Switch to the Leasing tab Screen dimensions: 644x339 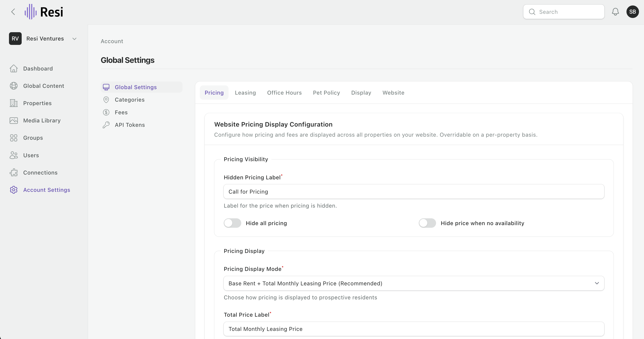point(245,93)
